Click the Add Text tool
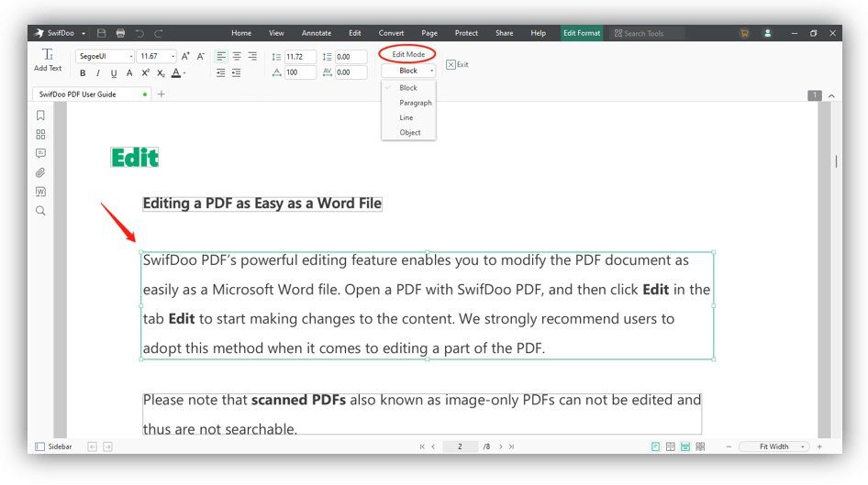The height and width of the screenshot is (485, 868). click(x=48, y=61)
